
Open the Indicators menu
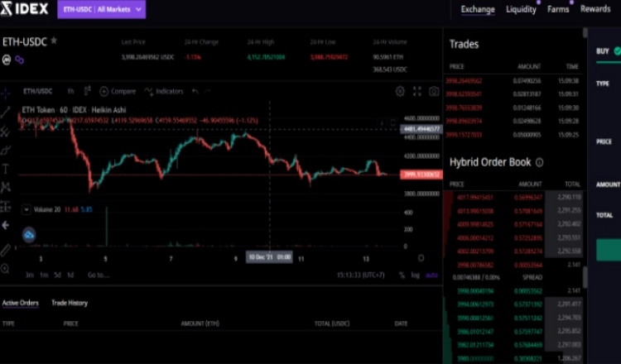[164, 91]
